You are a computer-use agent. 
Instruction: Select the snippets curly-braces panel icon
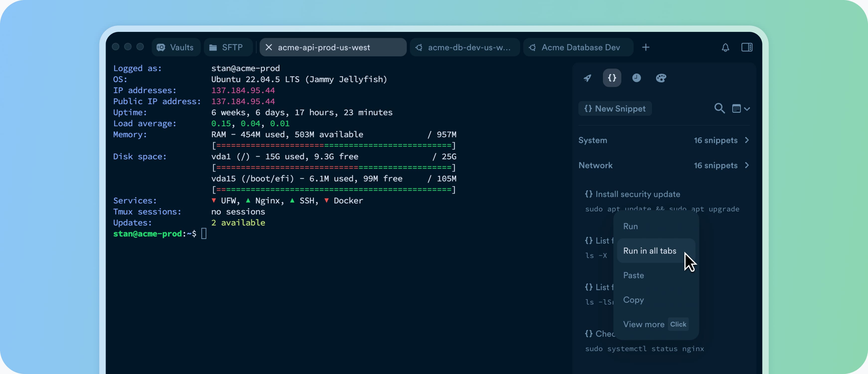click(x=612, y=78)
